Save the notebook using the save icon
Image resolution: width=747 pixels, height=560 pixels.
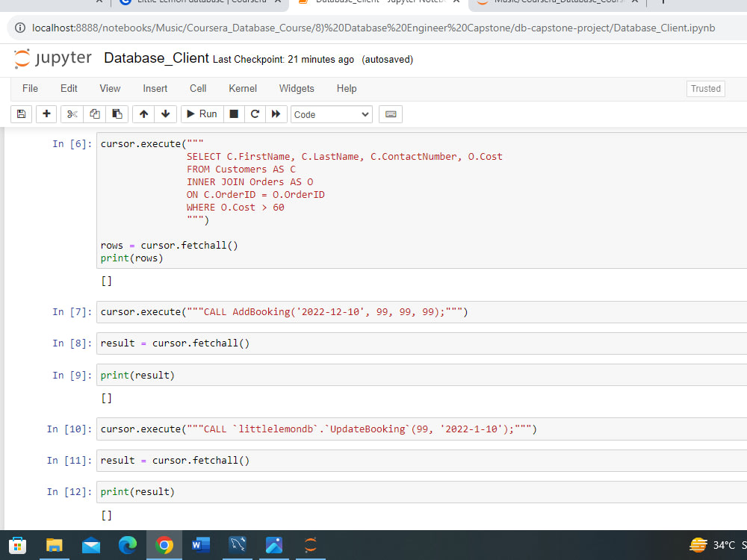21,113
